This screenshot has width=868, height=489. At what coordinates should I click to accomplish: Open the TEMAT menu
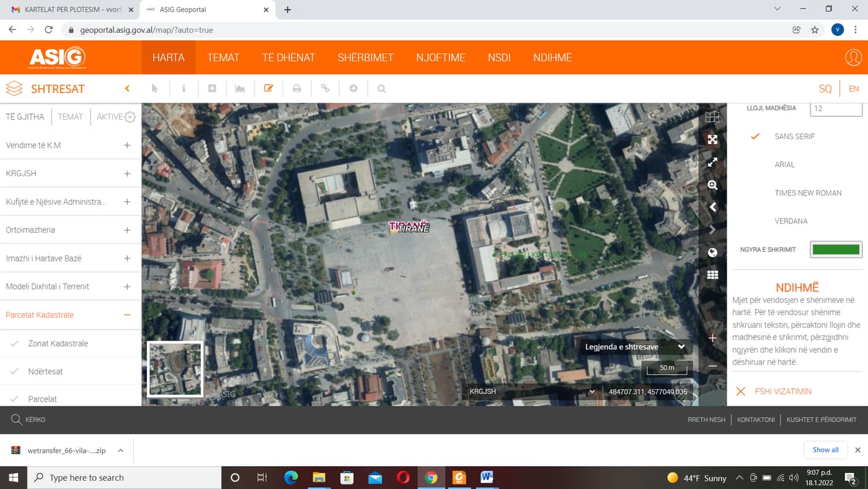(223, 58)
